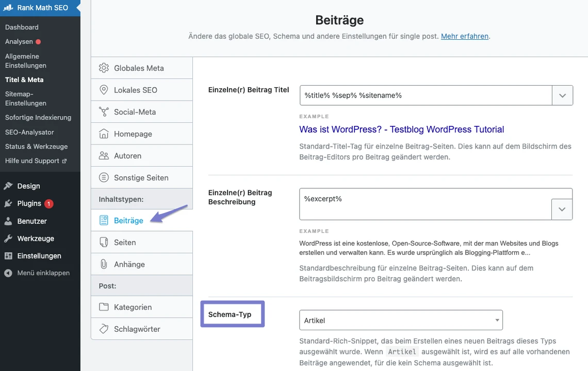Open the Was ist WordPress example link
588x371 pixels.
401,129
